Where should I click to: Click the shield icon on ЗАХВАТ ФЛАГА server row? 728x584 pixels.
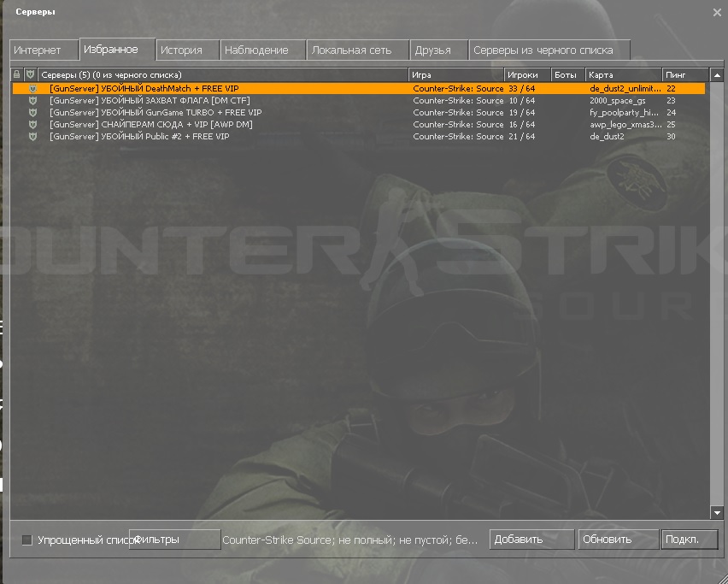point(32,100)
